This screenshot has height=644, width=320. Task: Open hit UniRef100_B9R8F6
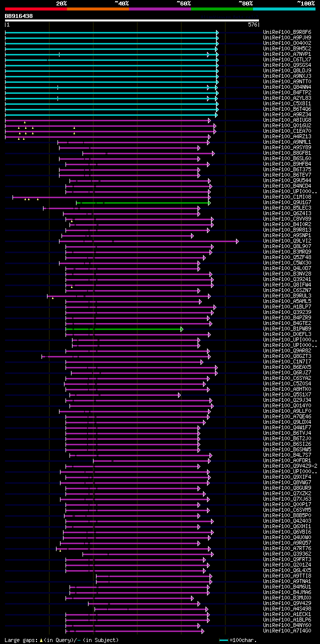287,32
